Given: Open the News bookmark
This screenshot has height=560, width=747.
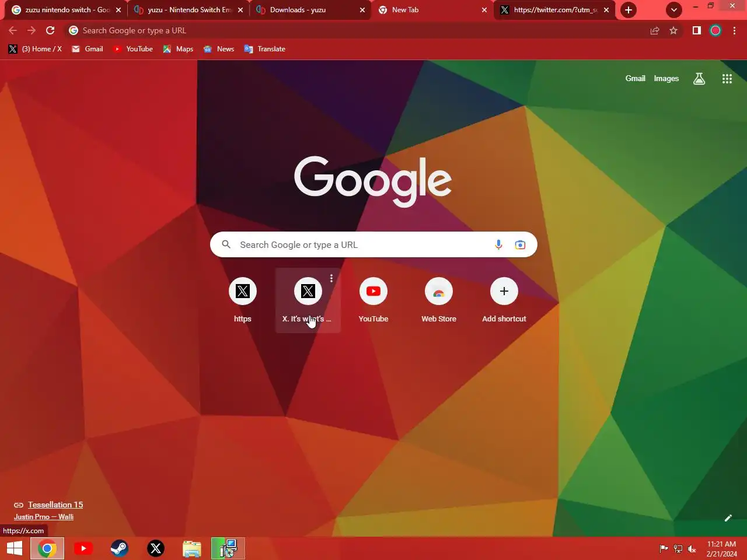Looking at the screenshot, I should (218, 49).
